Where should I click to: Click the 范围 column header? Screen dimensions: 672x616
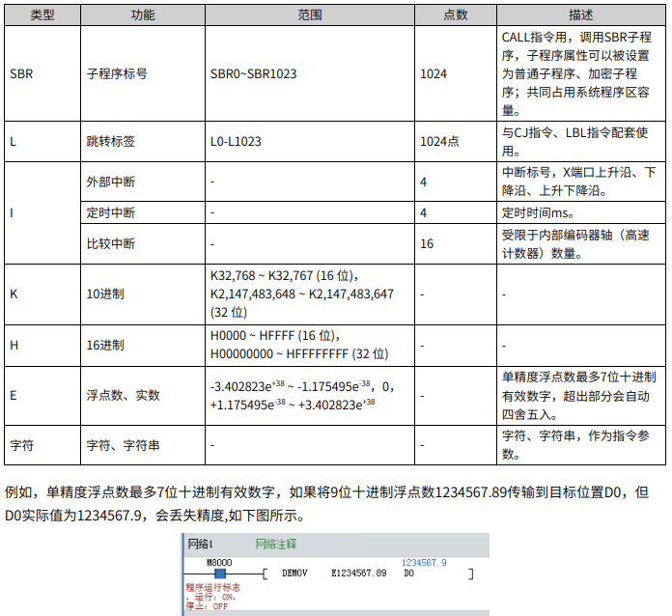309,15
